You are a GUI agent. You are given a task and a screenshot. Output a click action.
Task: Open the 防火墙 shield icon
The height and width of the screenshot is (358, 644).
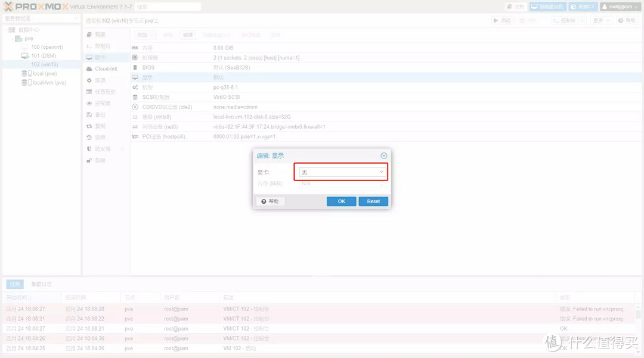[89, 149]
